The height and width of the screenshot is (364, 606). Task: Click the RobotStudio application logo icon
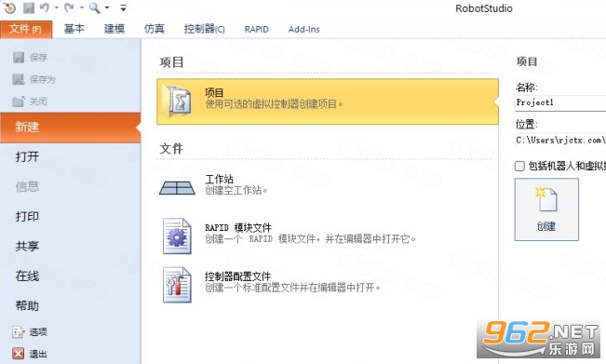(9, 7)
